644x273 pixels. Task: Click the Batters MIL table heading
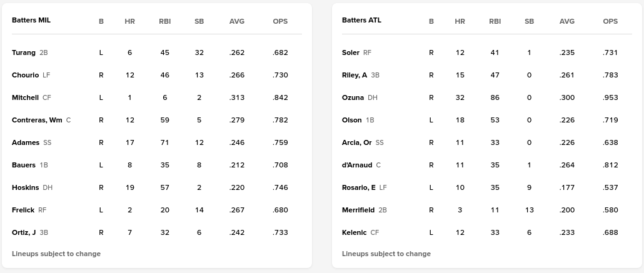31,20
